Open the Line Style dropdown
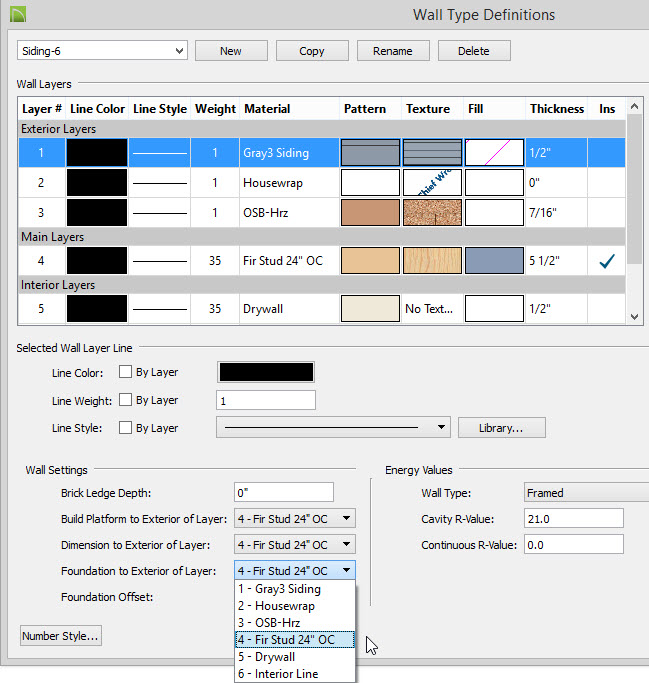The image size is (649, 683). pyautogui.click(x=333, y=427)
